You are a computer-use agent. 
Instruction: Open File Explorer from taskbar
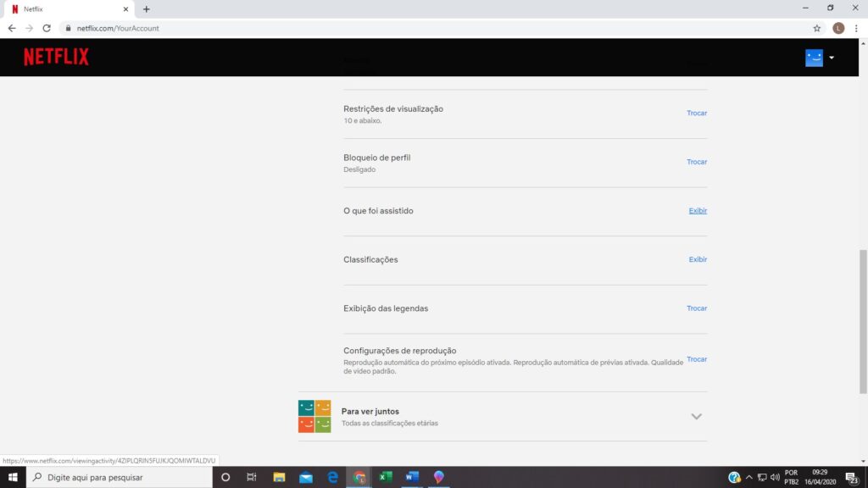279,477
